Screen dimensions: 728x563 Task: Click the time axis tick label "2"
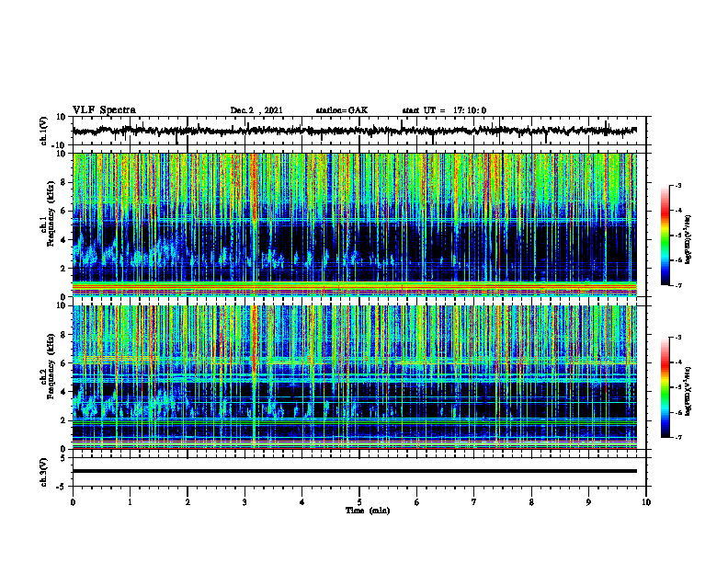188,502
